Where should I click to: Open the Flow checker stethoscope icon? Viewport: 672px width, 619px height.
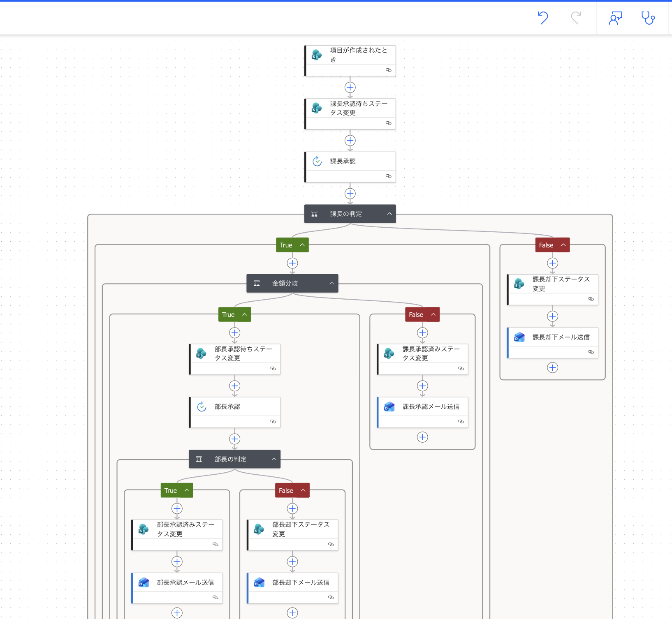click(x=648, y=18)
